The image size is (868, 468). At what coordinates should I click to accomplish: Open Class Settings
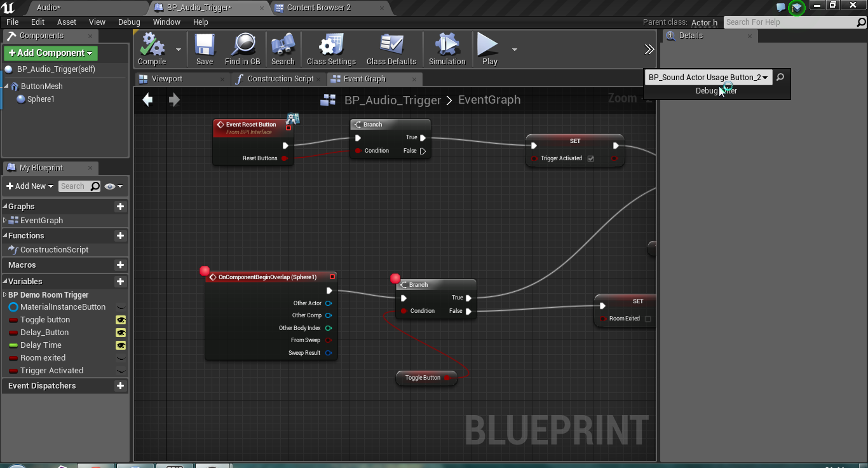[x=331, y=50]
